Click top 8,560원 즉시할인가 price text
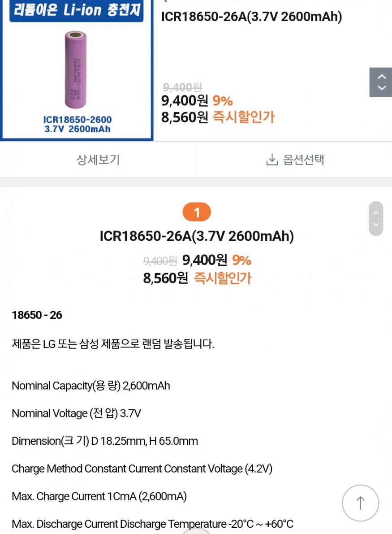Screen dimensions: 392x534 tap(218, 117)
